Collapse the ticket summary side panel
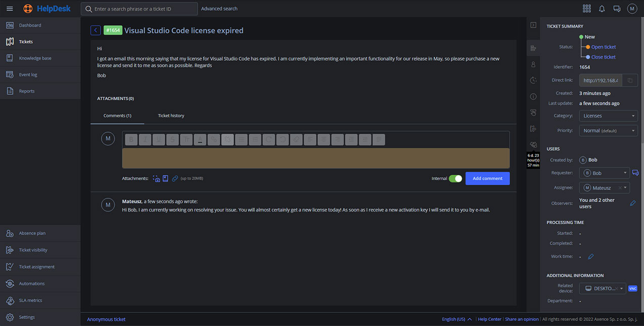 tap(533, 25)
